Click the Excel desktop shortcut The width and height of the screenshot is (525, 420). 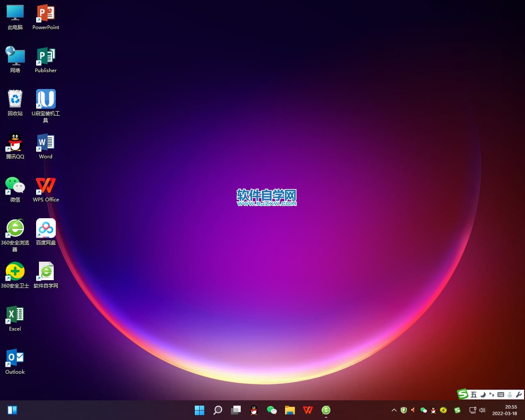[15, 315]
